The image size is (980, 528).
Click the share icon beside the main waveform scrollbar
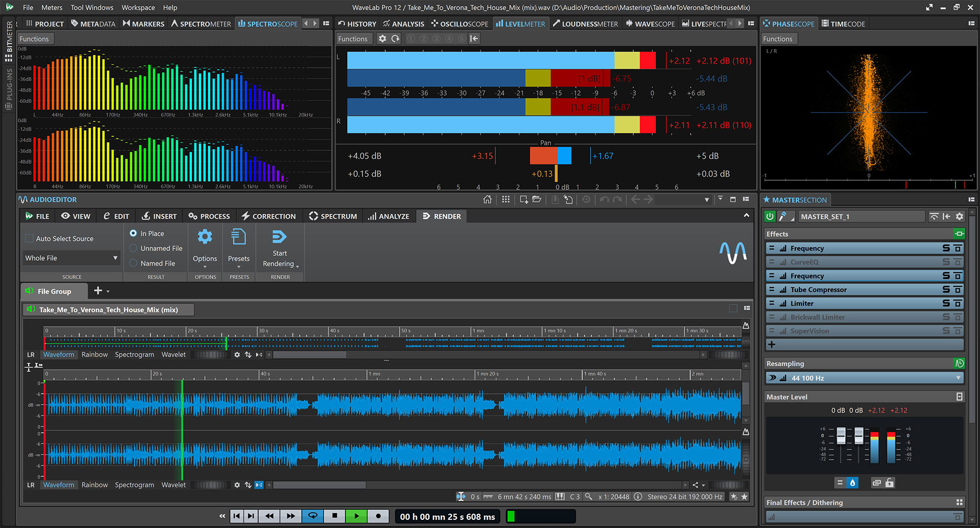click(695, 485)
